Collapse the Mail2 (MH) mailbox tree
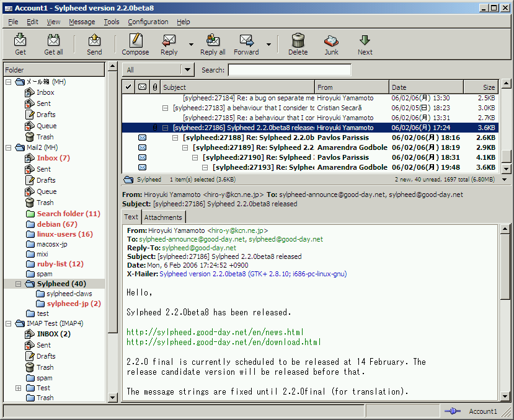514x420 pixels. (9, 148)
